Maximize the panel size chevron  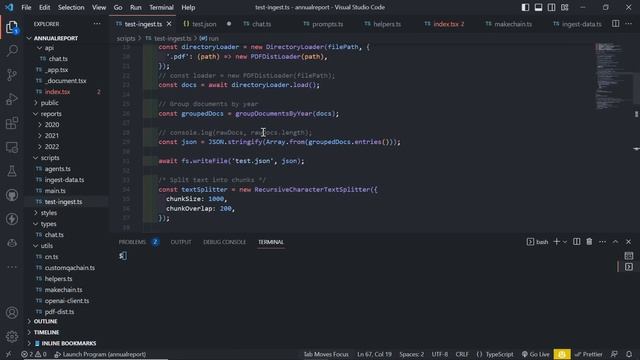pyautogui.click(x=615, y=242)
